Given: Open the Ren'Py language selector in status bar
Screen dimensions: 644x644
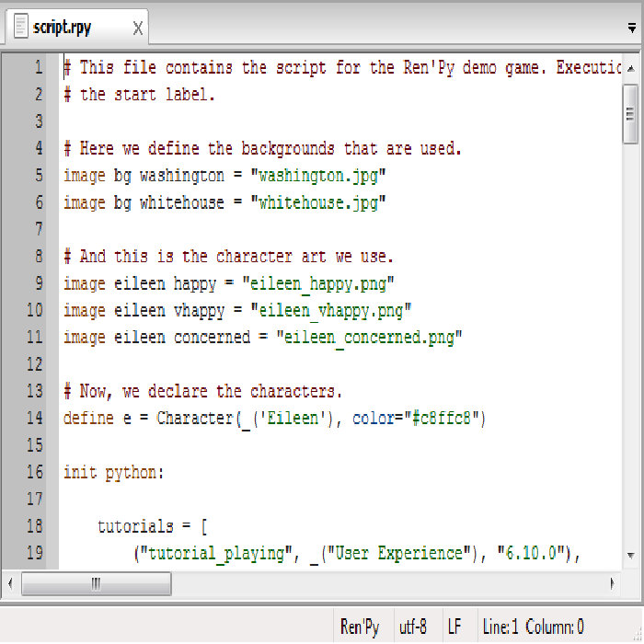Looking at the screenshot, I should click(360, 627).
